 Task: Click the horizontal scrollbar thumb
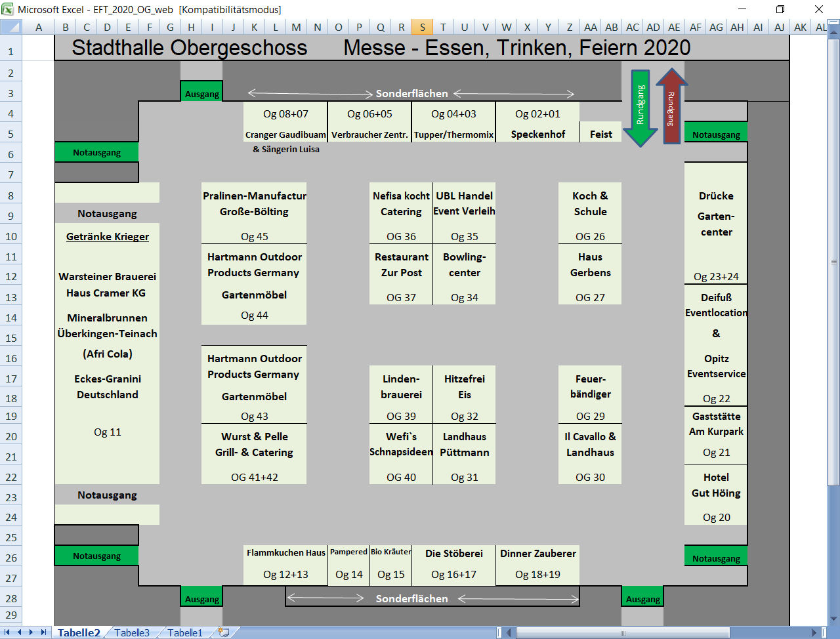623,633
